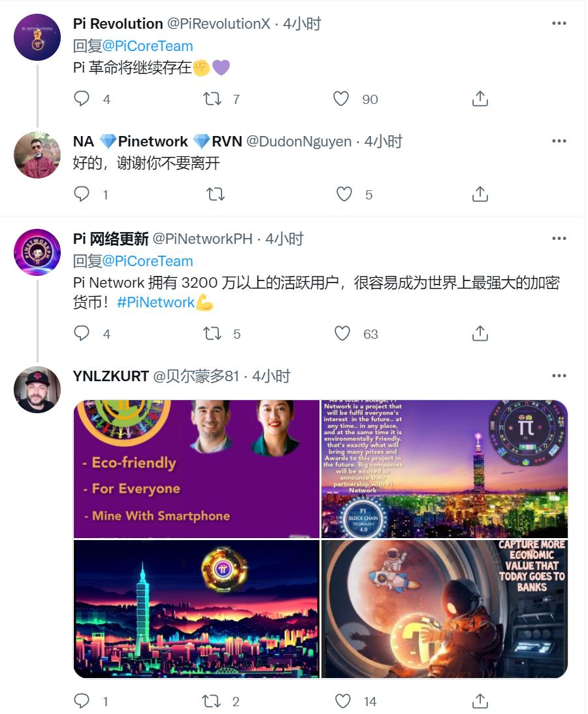Open more options for YNLZKURT tweet
This screenshot has height=714, width=588.
[559, 376]
